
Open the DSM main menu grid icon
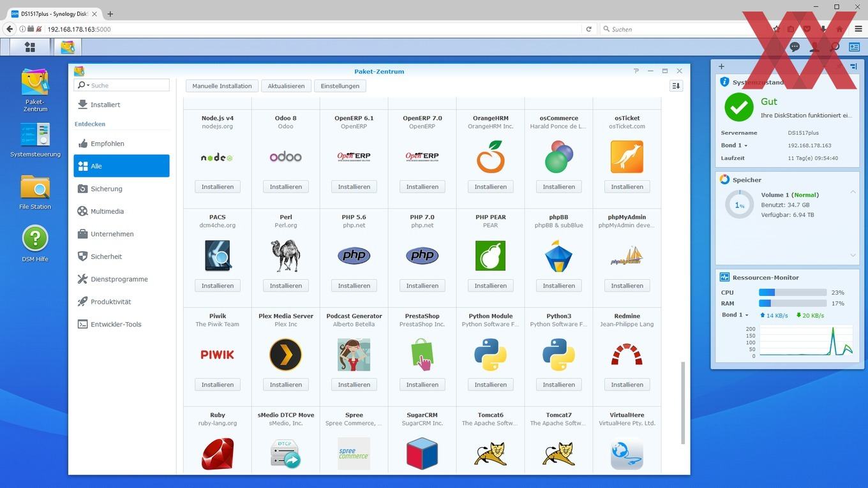coord(29,47)
